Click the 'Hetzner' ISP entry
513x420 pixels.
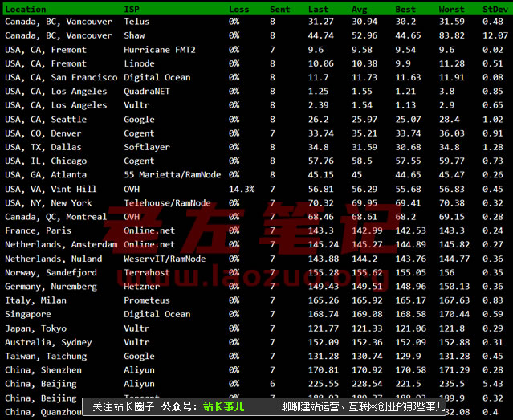(141, 287)
